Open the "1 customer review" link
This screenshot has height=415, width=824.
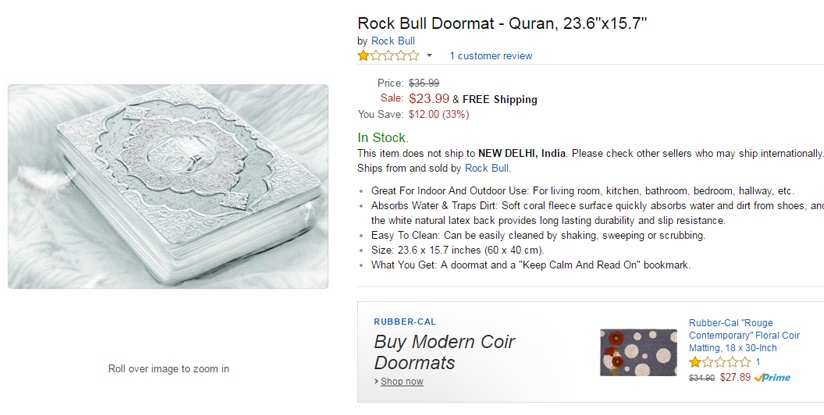point(490,56)
